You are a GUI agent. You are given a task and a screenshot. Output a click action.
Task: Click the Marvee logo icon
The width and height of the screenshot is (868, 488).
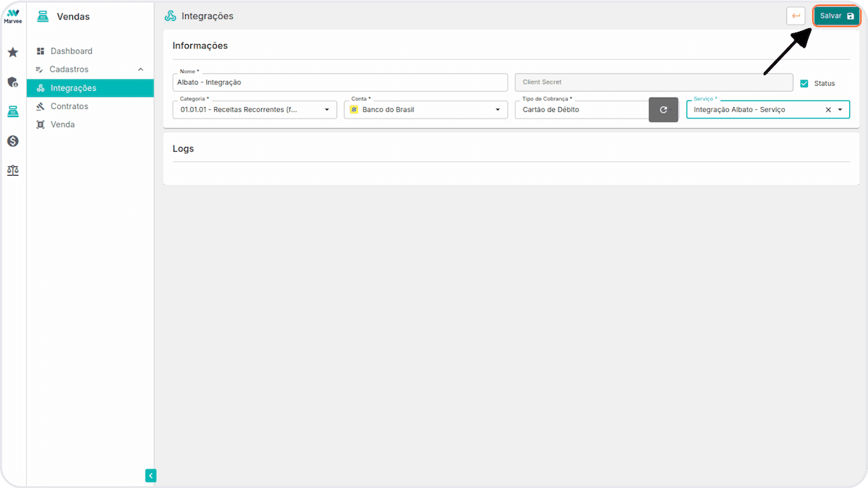click(12, 16)
